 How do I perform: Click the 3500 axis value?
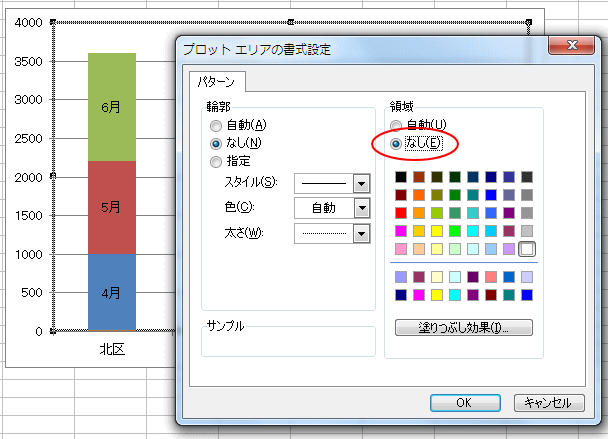(28, 62)
